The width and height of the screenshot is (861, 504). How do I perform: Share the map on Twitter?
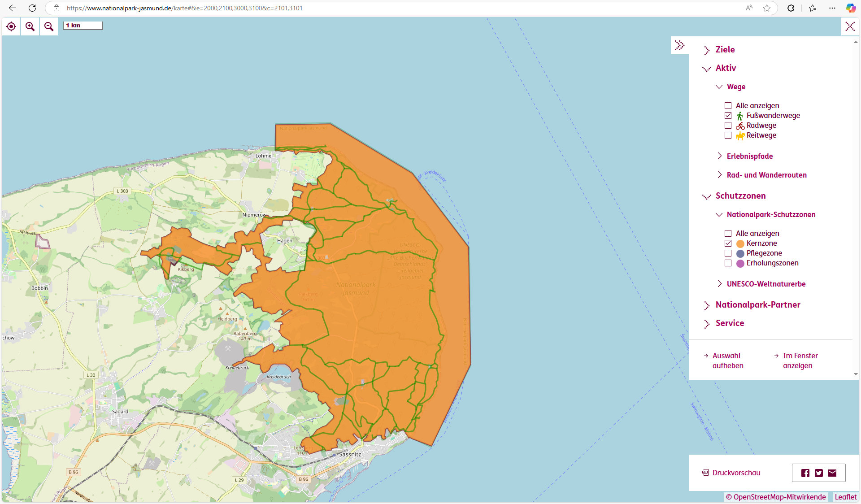(x=819, y=473)
